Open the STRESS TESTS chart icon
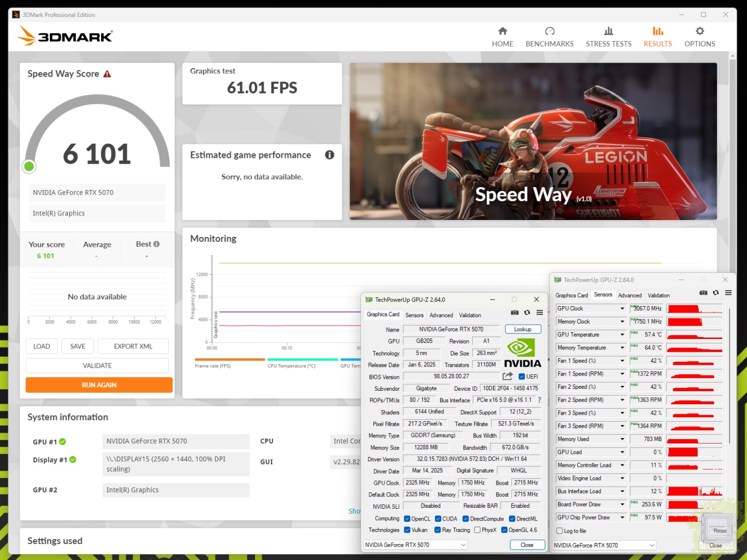747x560 pixels. (609, 31)
